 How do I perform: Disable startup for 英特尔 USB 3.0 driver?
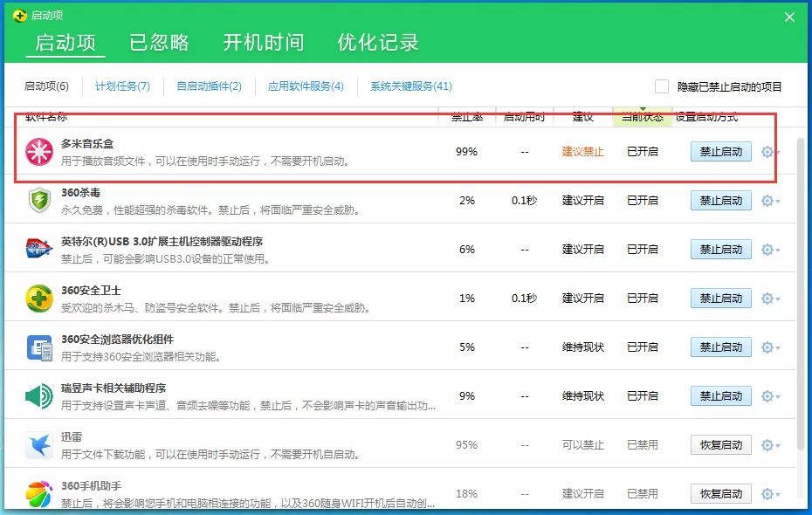[x=721, y=250]
